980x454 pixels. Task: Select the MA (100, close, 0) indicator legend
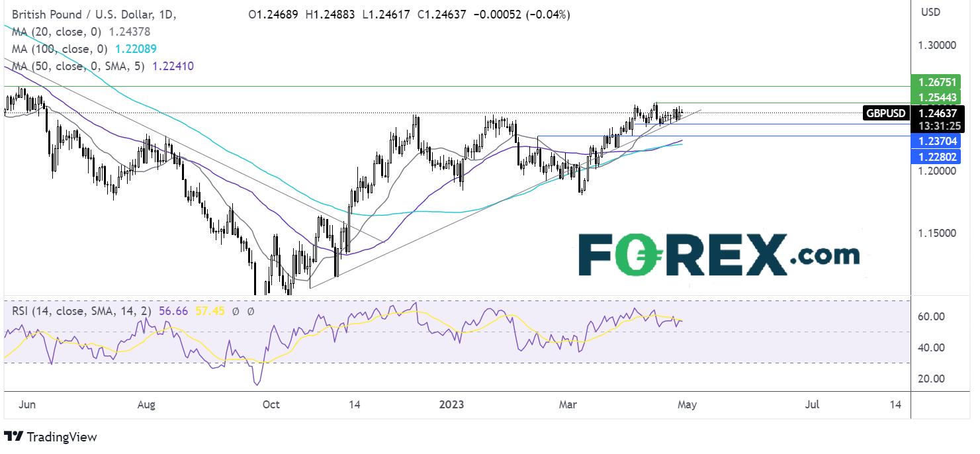pyautogui.click(x=83, y=49)
